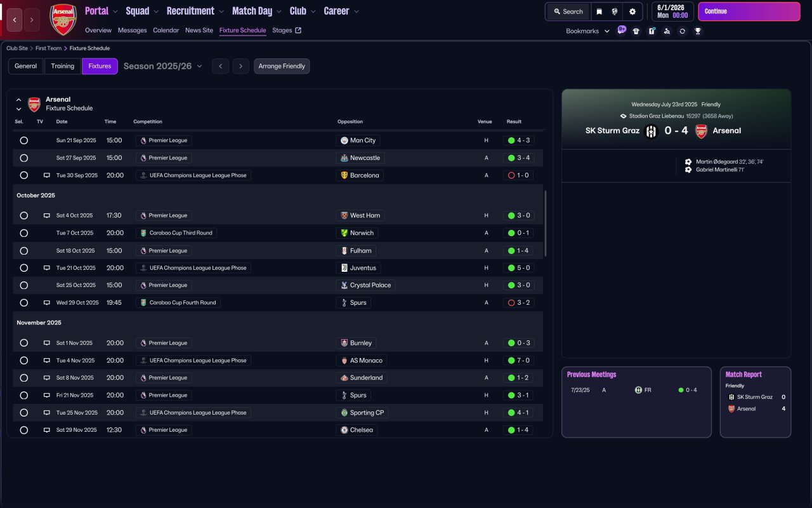This screenshot has height=508, width=812.
Task: Click the circular arrows transfer bookmark icon
Action: click(x=682, y=31)
